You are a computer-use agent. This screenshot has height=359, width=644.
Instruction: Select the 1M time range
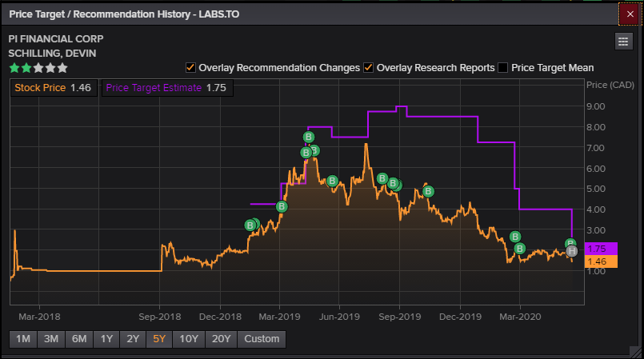[23, 339]
